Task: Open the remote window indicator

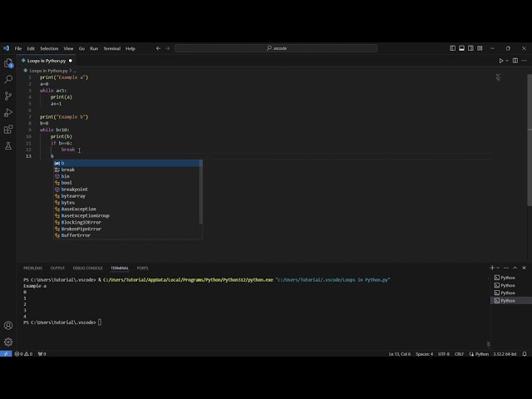Action: pos(6,353)
